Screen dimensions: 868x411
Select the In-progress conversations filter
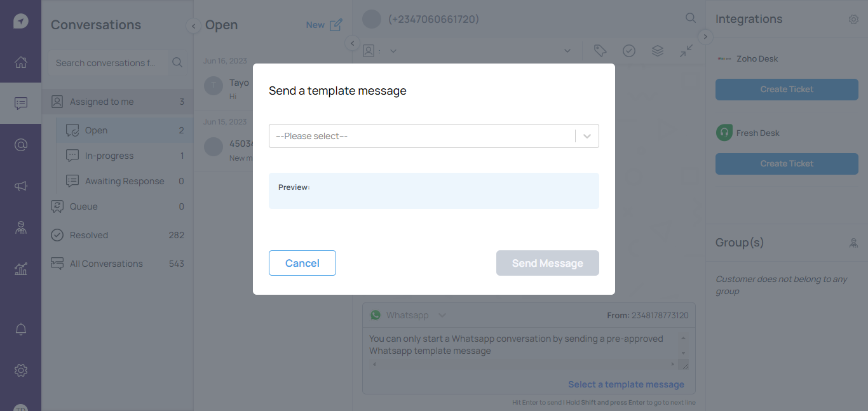coord(109,156)
